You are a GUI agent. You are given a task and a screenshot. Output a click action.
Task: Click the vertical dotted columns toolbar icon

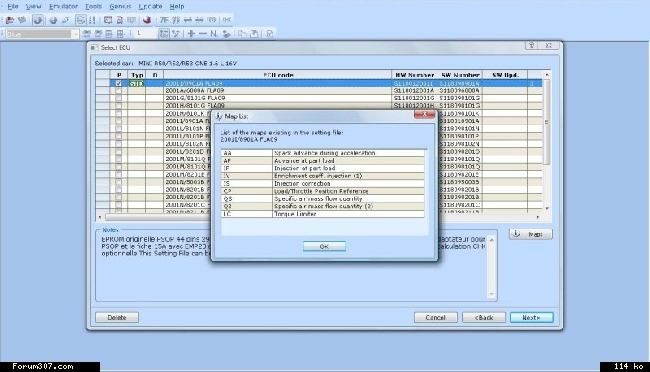[92, 20]
